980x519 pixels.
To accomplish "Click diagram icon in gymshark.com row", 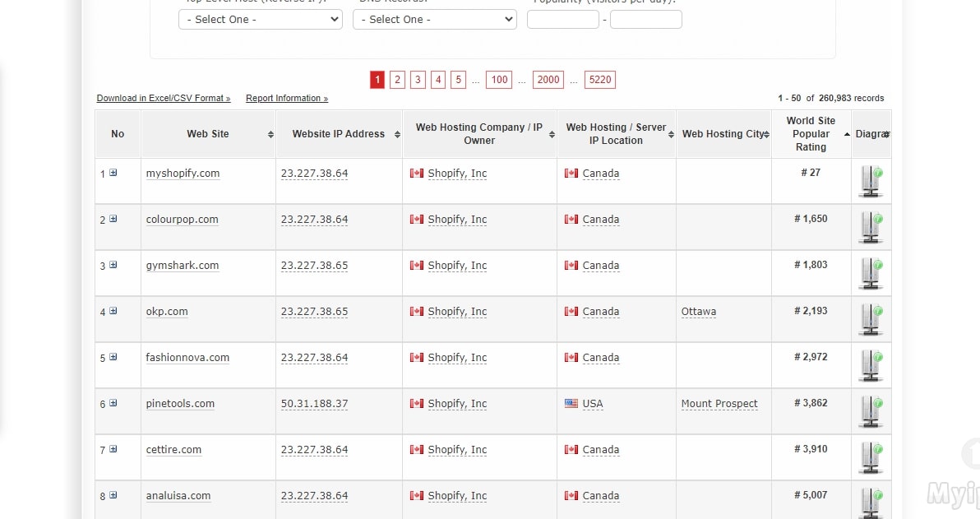I will [871, 273].
